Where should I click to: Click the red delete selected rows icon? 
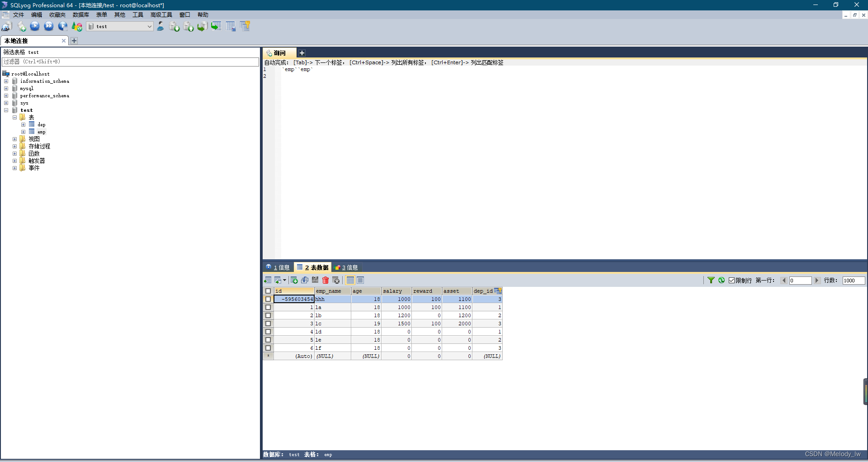pyautogui.click(x=325, y=280)
